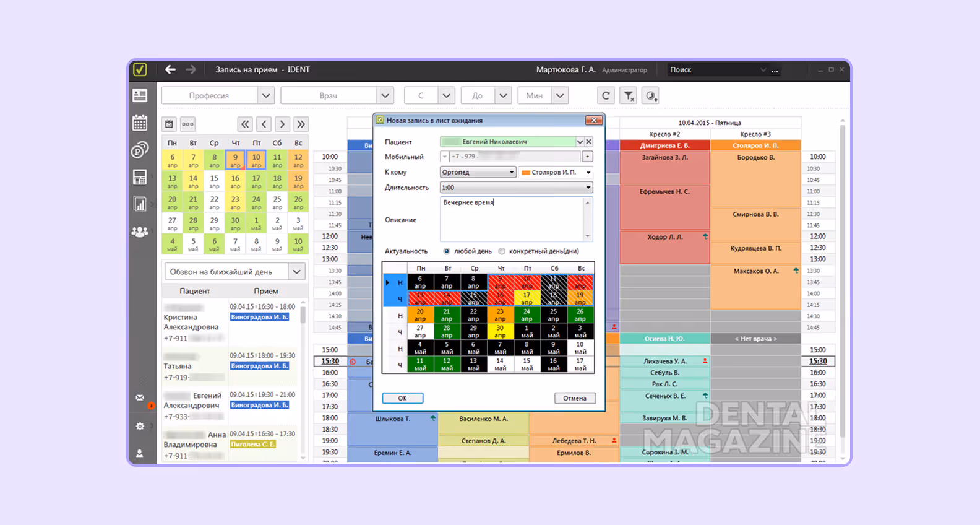Viewport: 980px width, 525px height.
Task: Click the Отмена button
Action: (x=575, y=398)
